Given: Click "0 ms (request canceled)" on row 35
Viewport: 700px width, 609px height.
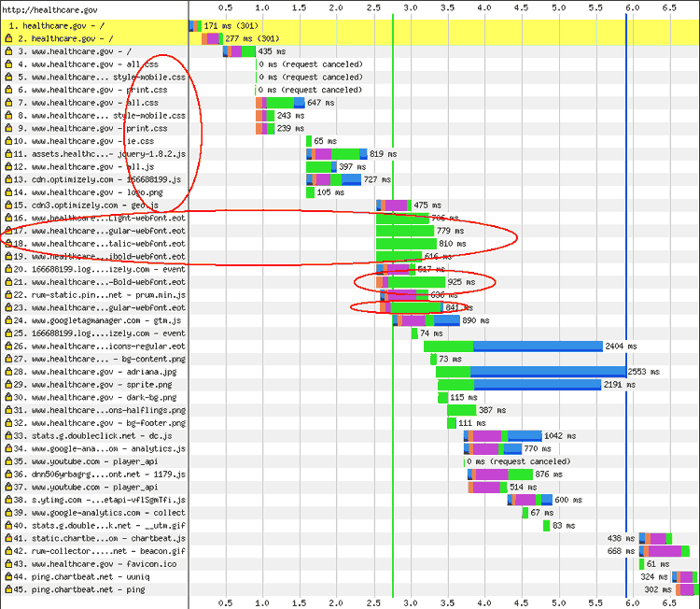Looking at the screenshot, I should [x=519, y=461].
